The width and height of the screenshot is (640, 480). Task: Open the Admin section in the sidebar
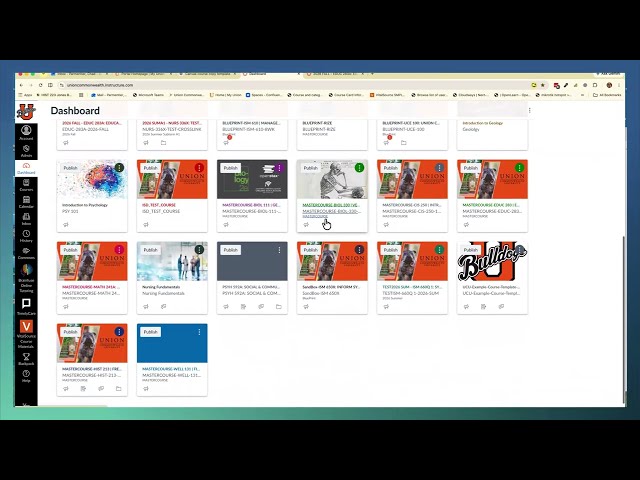click(x=26, y=151)
